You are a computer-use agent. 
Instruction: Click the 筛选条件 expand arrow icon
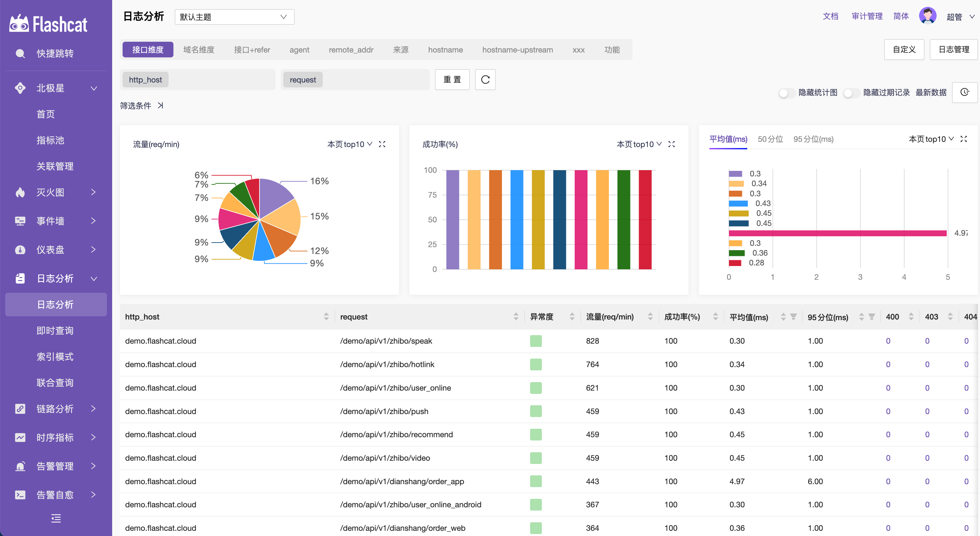click(160, 105)
